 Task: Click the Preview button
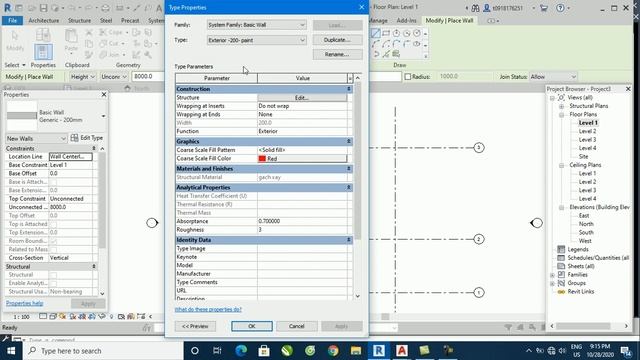point(195,326)
